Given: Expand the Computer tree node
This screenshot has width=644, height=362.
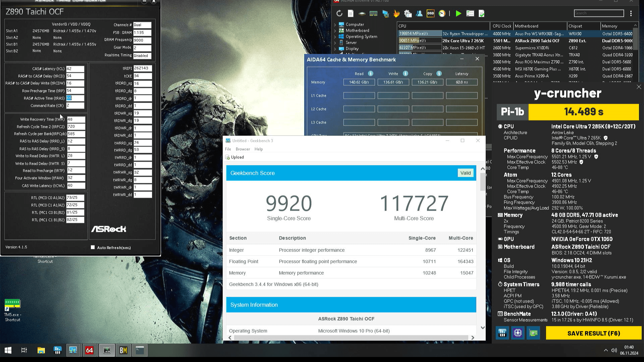Looking at the screenshot, I should point(335,24).
